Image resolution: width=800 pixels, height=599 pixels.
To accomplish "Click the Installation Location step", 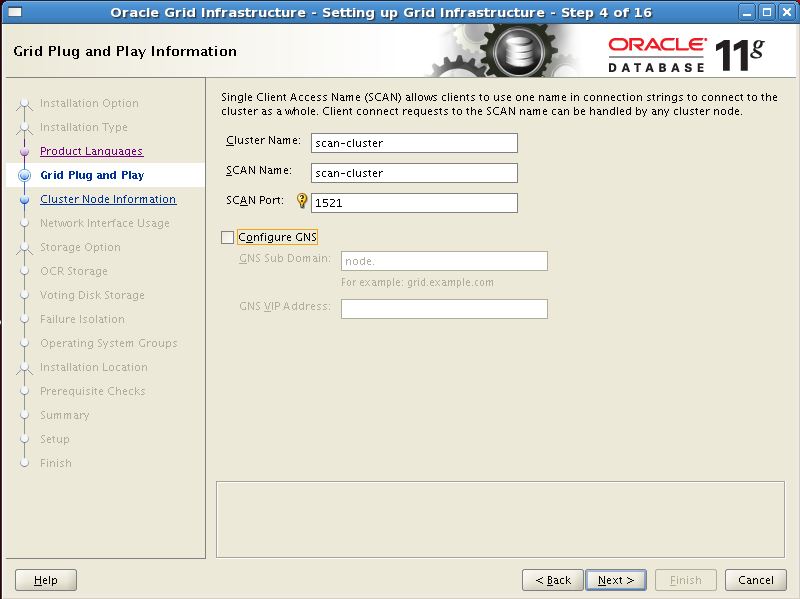I will [94, 367].
